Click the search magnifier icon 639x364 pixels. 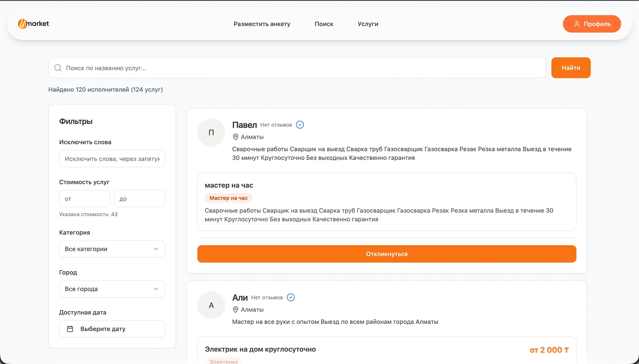pyautogui.click(x=58, y=68)
